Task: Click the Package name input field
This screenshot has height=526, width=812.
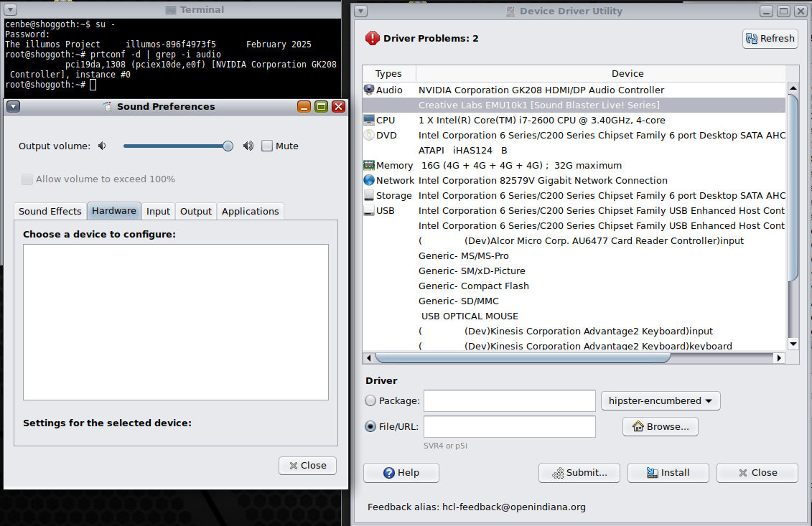Action: click(x=510, y=400)
